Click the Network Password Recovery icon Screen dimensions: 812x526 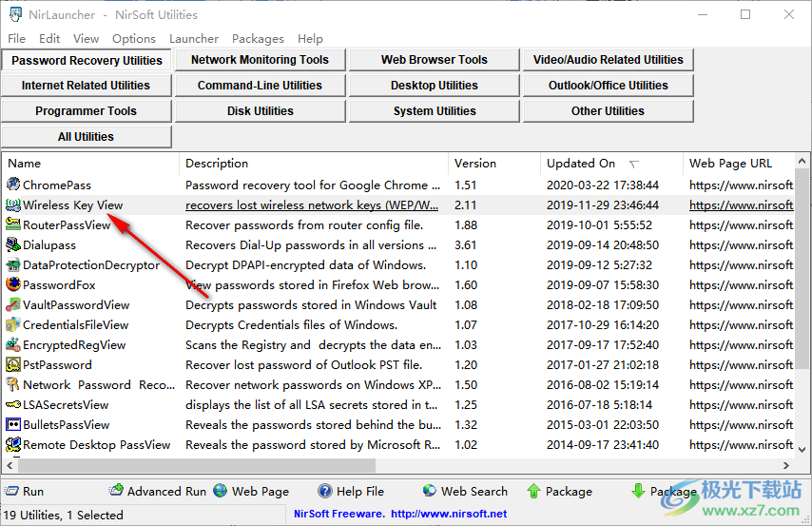click(13, 384)
